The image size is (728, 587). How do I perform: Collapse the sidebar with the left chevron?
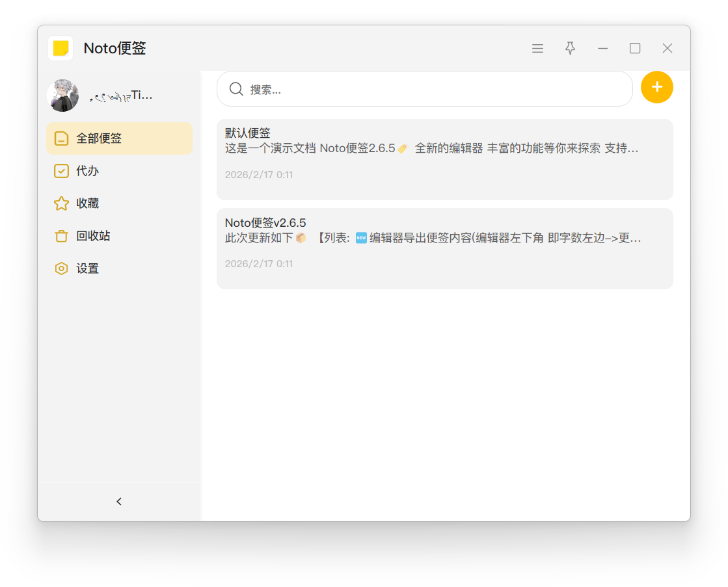[119, 501]
